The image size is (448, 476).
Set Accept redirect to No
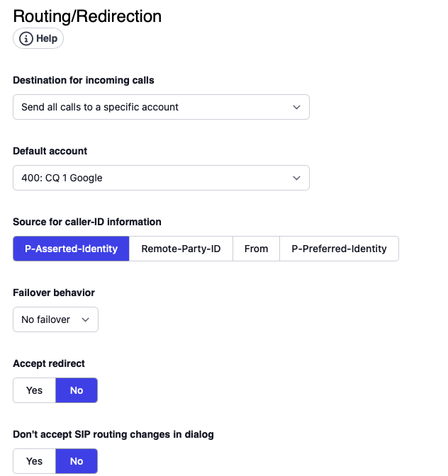[x=77, y=390]
